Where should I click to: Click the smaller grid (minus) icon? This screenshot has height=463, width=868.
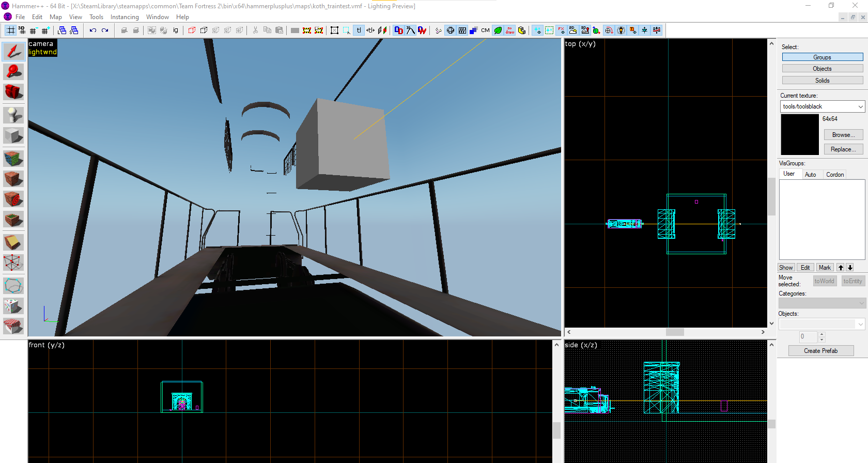pyautogui.click(x=33, y=30)
